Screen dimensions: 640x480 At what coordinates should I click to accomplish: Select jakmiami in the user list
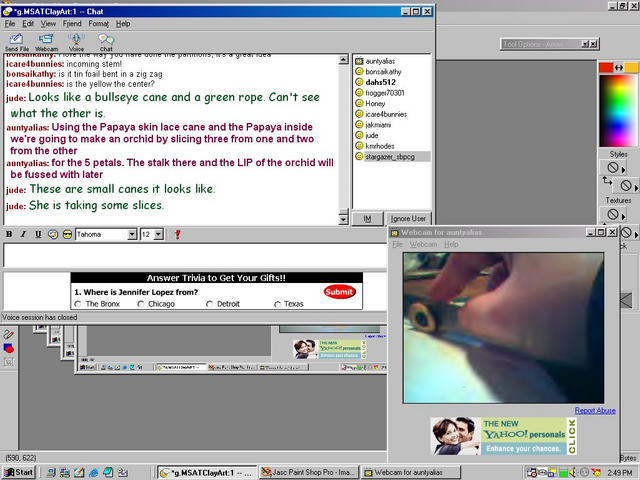[378, 125]
